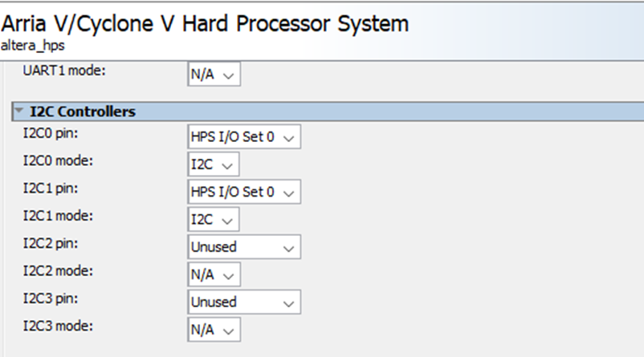Viewport: 644px width, 357px height.
Task: Click the UART1 mode label
Action: pyautogui.click(x=64, y=71)
